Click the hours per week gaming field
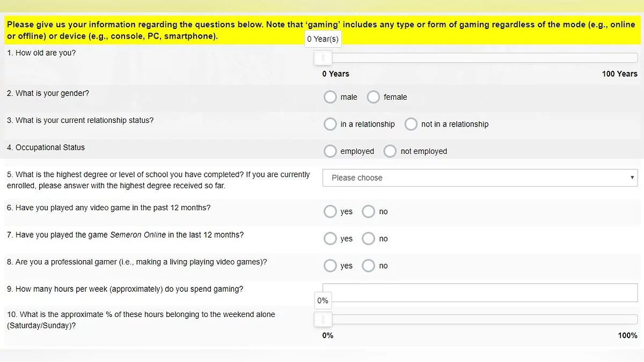This screenshot has height=362, width=644. pos(480,293)
